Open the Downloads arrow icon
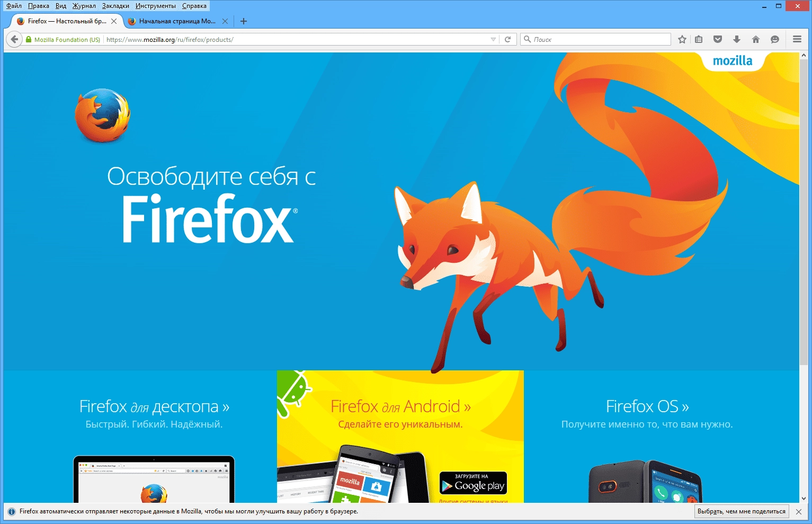 [x=737, y=39]
